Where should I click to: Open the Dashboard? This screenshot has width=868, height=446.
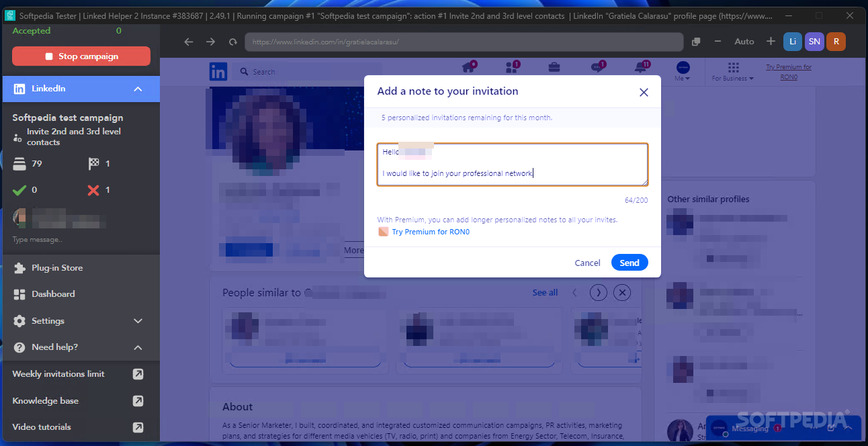53,294
